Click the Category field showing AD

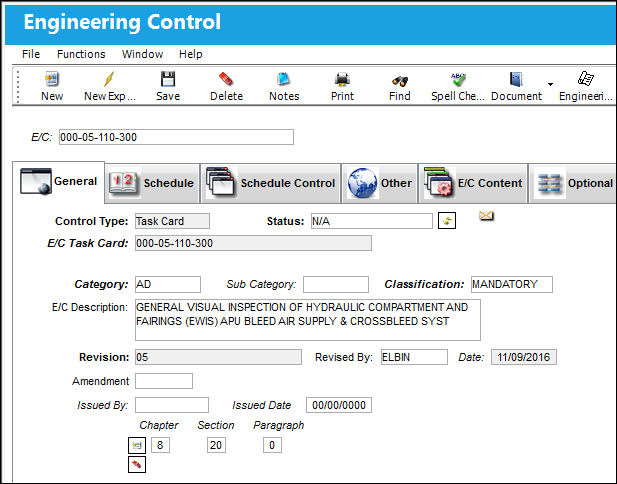[x=168, y=284]
